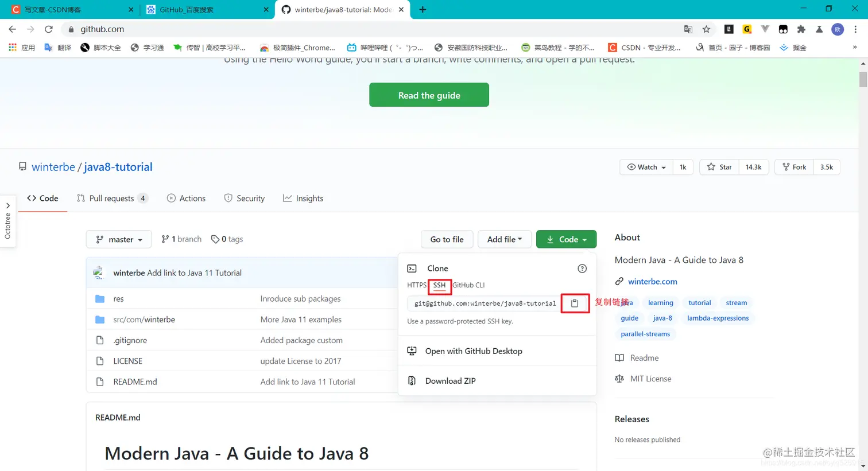
Task: Open the 掘金 bookmark
Action: (x=793, y=48)
